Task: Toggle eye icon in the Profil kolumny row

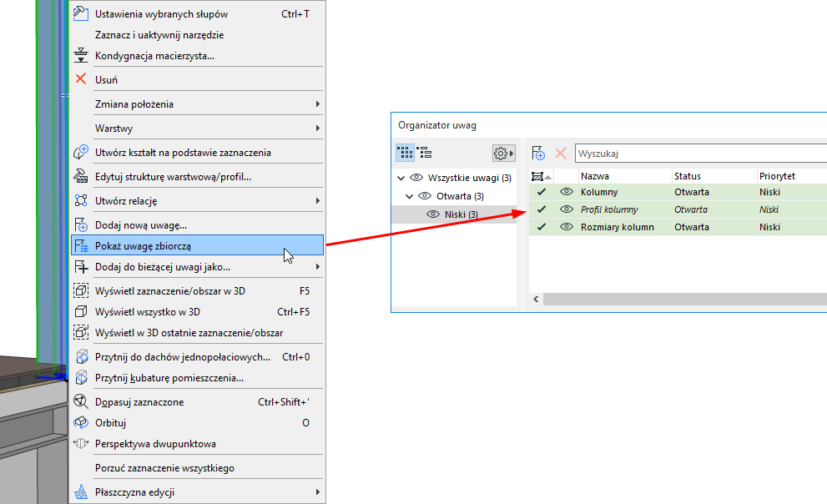Action: click(x=567, y=209)
